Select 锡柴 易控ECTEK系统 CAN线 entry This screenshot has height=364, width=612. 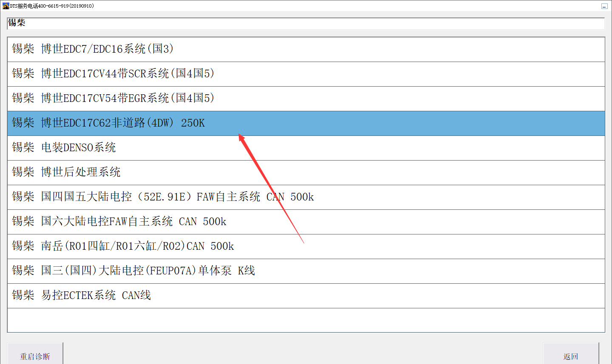tap(306, 296)
